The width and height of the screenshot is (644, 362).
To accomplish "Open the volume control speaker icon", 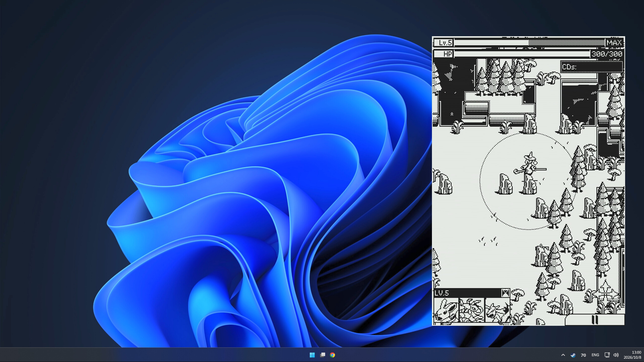I will 616,355.
